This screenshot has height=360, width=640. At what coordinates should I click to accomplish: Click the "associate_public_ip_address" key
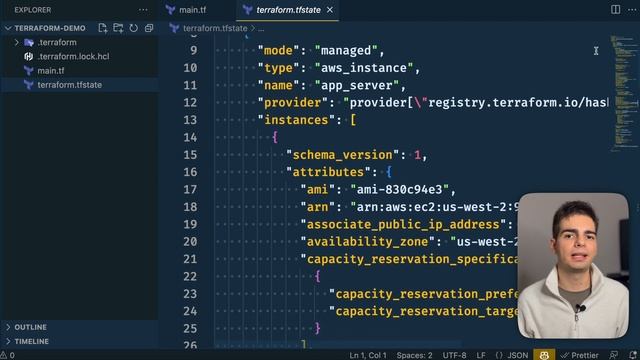pos(403,224)
